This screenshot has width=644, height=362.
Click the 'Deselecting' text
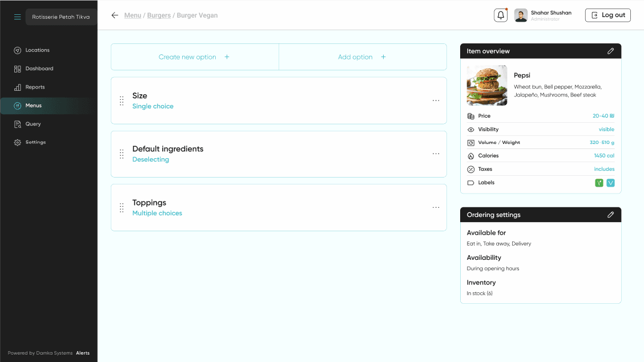[x=150, y=159]
